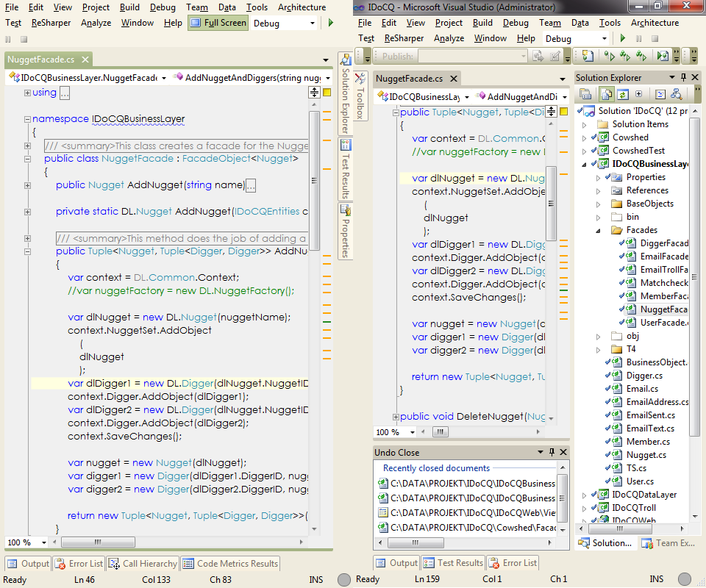This screenshot has width=706, height=588.
Task: Close NuggetFacade.cs tab in right window
Action: point(454,79)
